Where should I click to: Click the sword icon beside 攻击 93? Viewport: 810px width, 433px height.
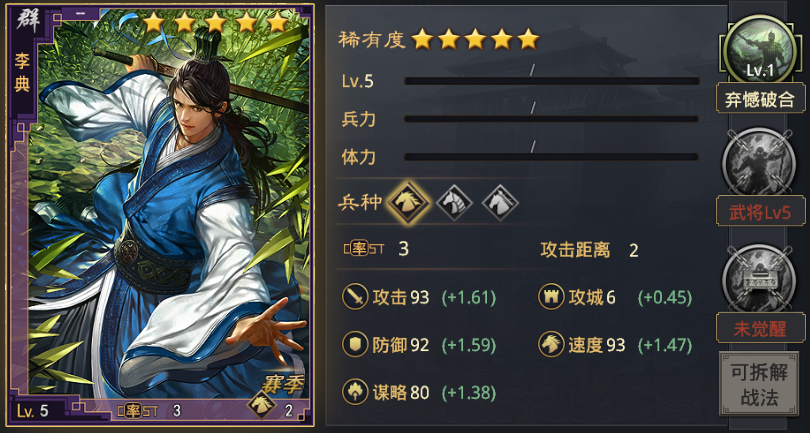tap(355, 297)
